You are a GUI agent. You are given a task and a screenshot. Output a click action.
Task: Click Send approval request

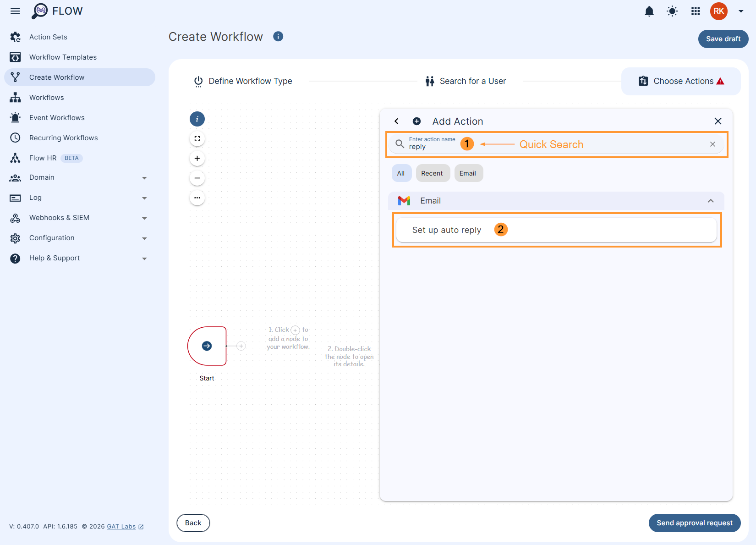point(694,523)
